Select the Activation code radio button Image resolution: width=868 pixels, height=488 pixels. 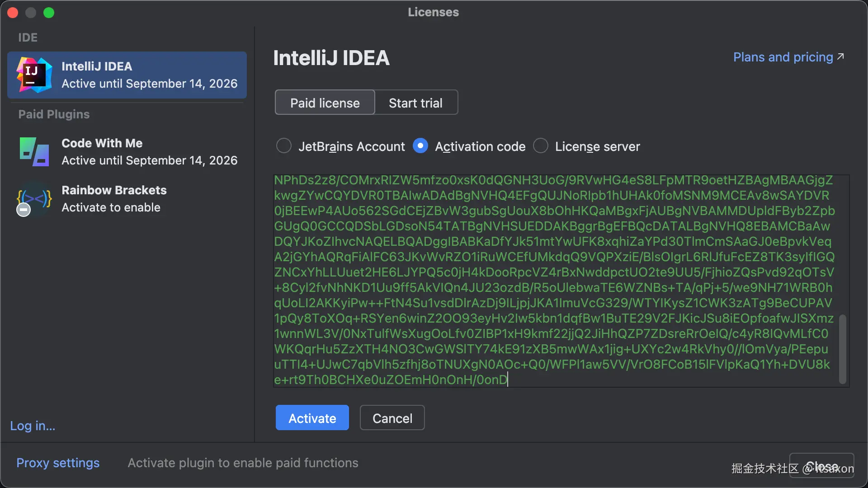420,146
